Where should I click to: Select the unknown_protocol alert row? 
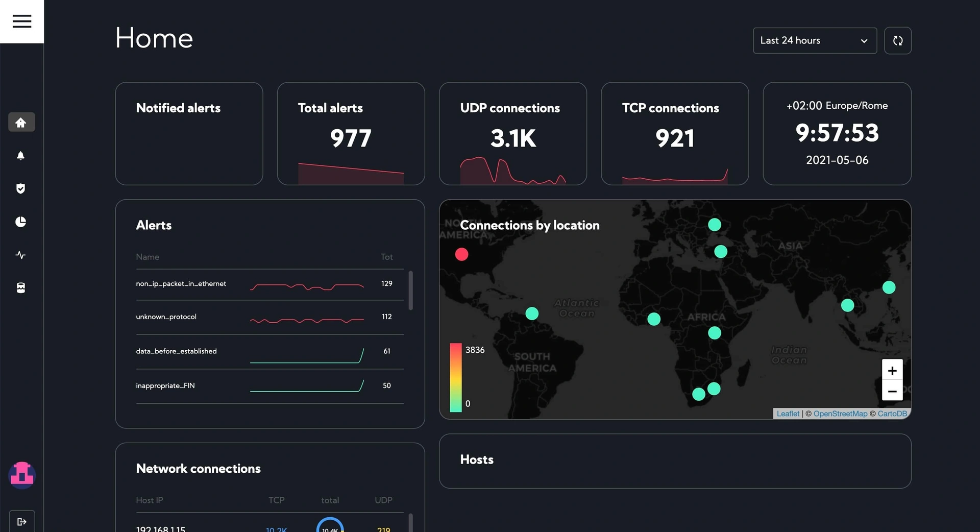(x=269, y=318)
